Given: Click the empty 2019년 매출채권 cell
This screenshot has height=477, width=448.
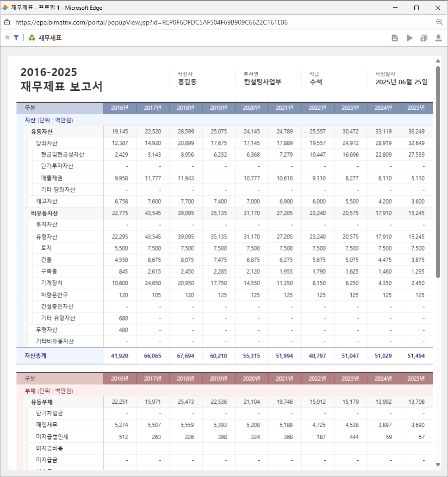Looking at the screenshot, I should [218, 178].
